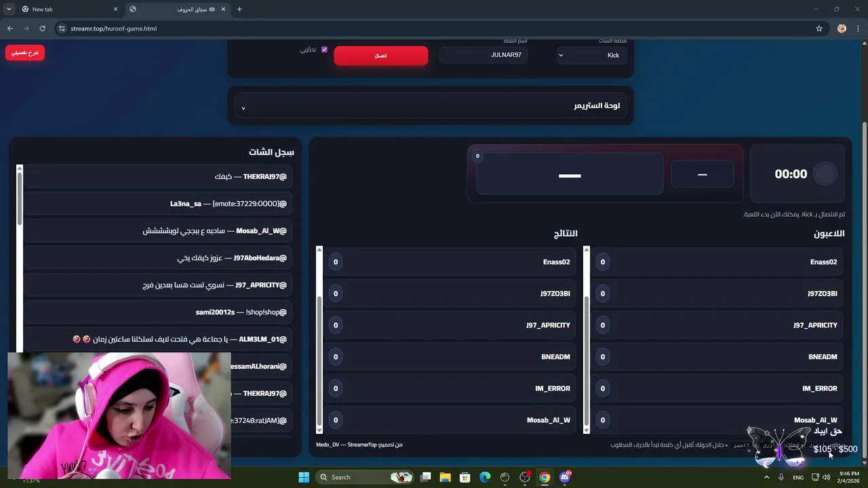Close the سباق الحروف browser tab
The width and height of the screenshot is (868, 488).
pos(224,9)
